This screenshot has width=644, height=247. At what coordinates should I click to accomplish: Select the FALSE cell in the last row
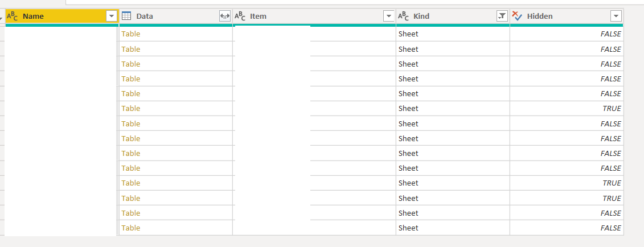[567, 228]
